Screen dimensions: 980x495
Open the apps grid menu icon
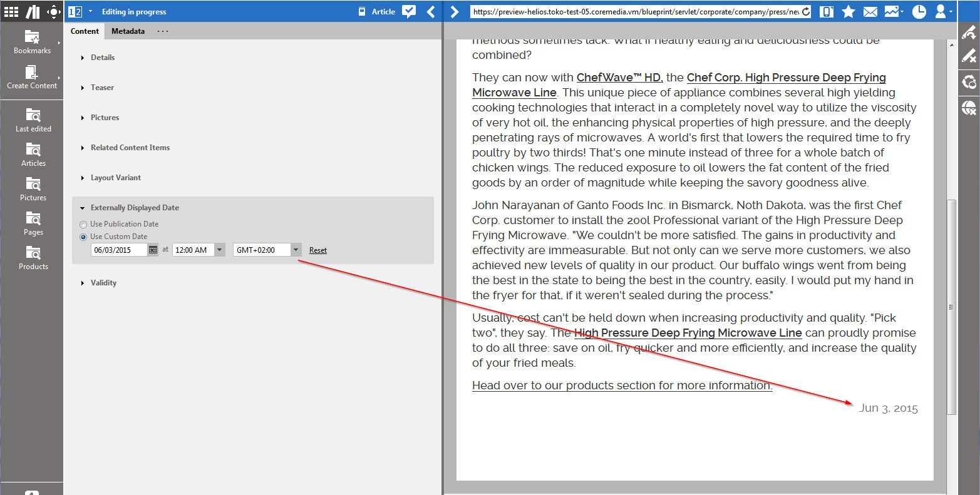pos(11,11)
